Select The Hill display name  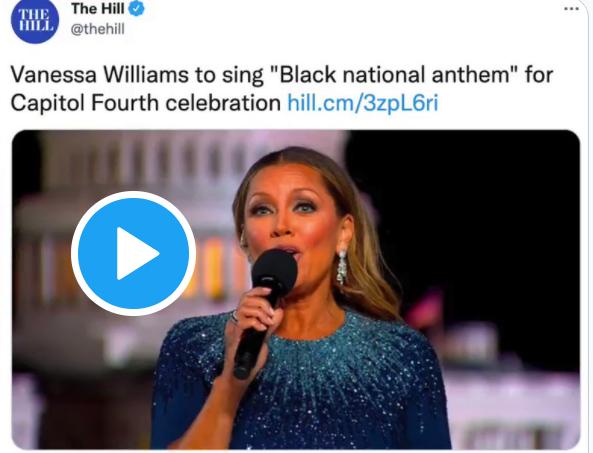[98, 8]
